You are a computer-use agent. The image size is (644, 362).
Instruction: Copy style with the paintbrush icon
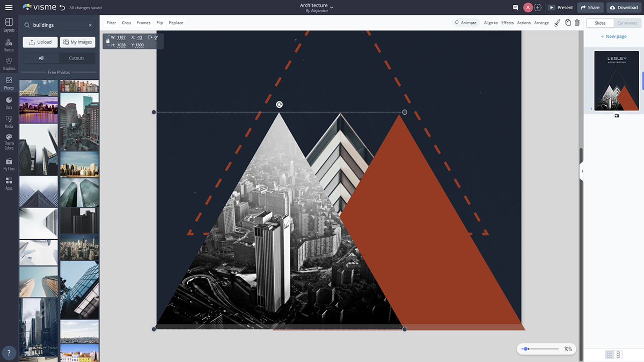[x=557, y=23]
